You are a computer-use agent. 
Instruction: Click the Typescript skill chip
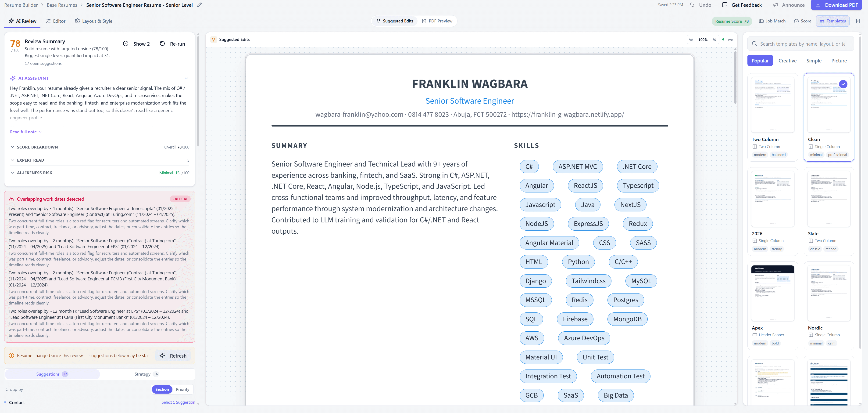coord(638,186)
